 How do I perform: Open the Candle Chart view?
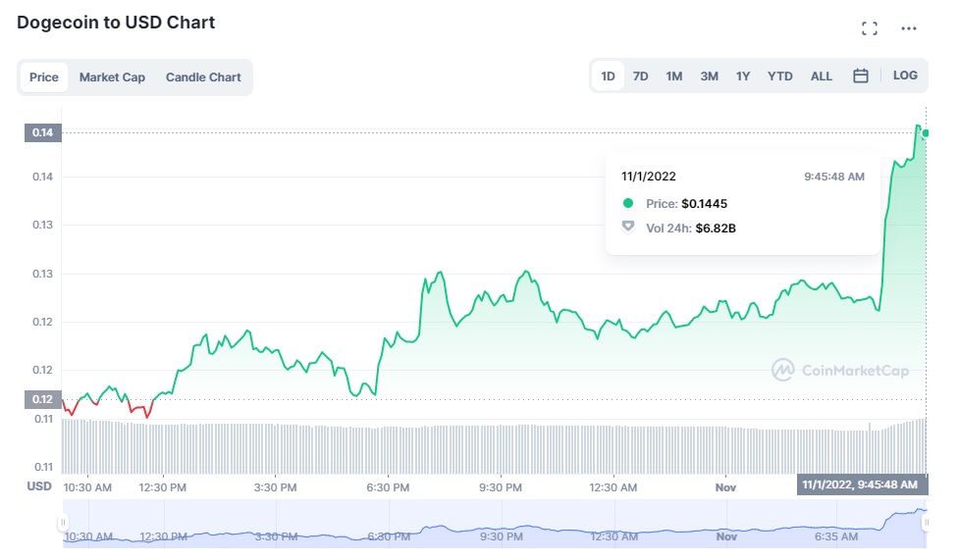(x=203, y=77)
